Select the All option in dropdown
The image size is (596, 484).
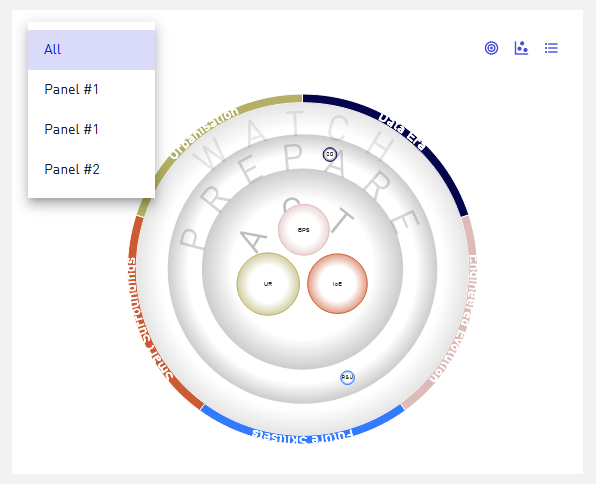(x=91, y=50)
